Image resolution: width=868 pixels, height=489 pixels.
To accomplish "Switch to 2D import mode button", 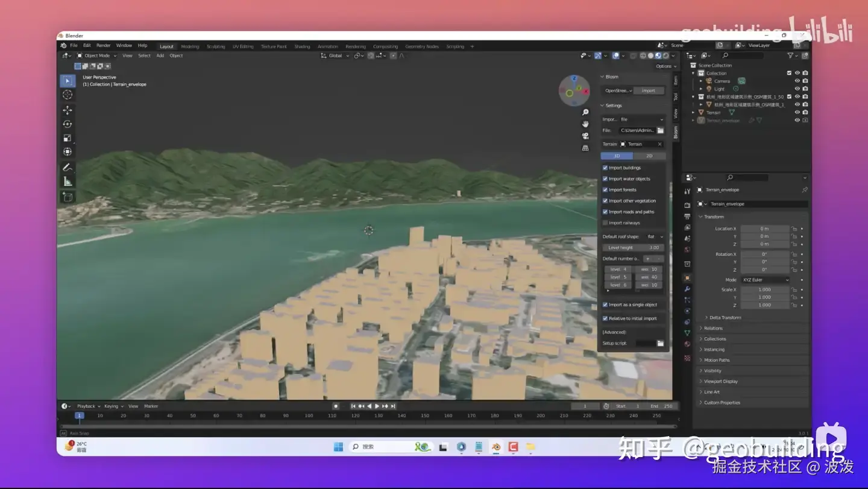I will tap(649, 156).
